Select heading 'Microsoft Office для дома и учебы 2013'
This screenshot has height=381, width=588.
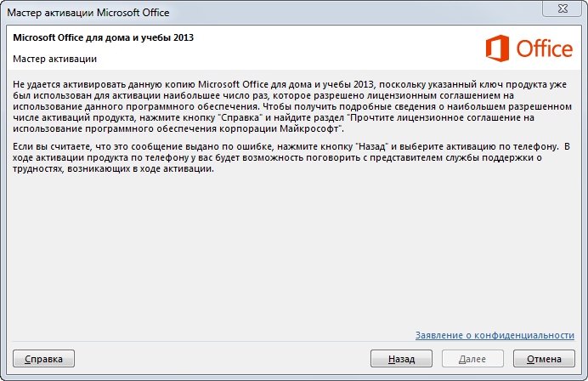point(103,37)
